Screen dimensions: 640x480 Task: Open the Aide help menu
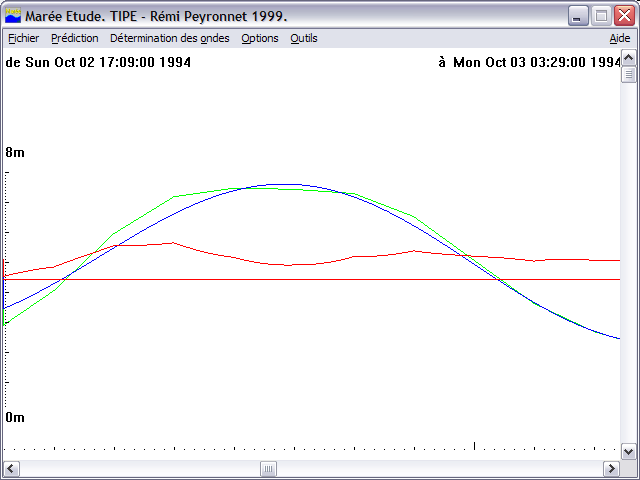[620, 38]
